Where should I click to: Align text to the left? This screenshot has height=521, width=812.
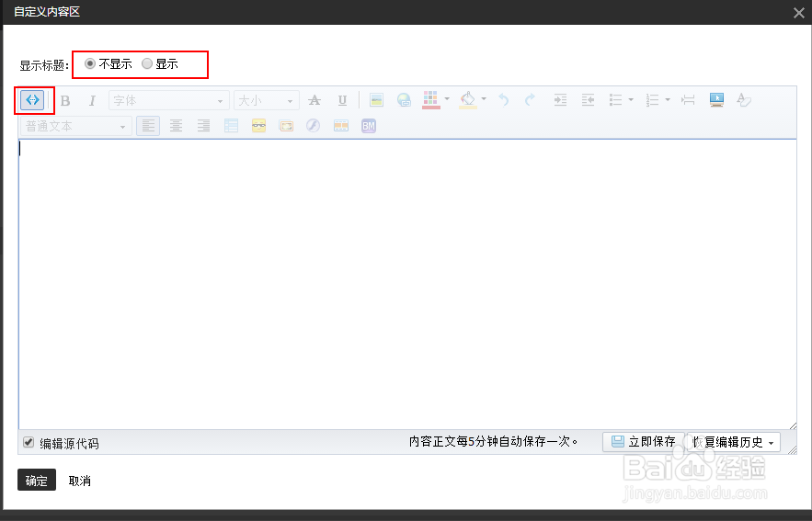point(148,126)
